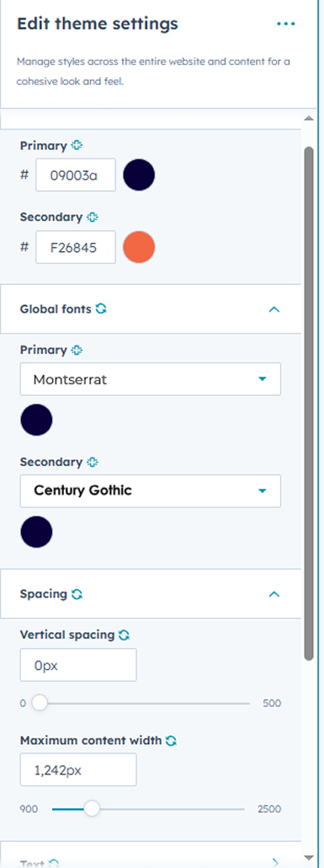324x868 pixels.
Task: Click the primary color hex field 09003a
Action: [x=76, y=175]
